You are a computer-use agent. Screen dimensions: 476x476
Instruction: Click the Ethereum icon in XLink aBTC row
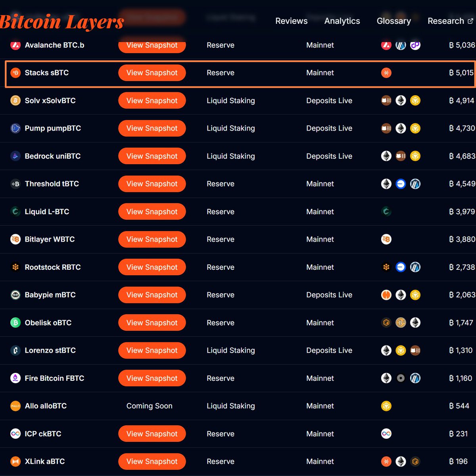click(401, 462)
